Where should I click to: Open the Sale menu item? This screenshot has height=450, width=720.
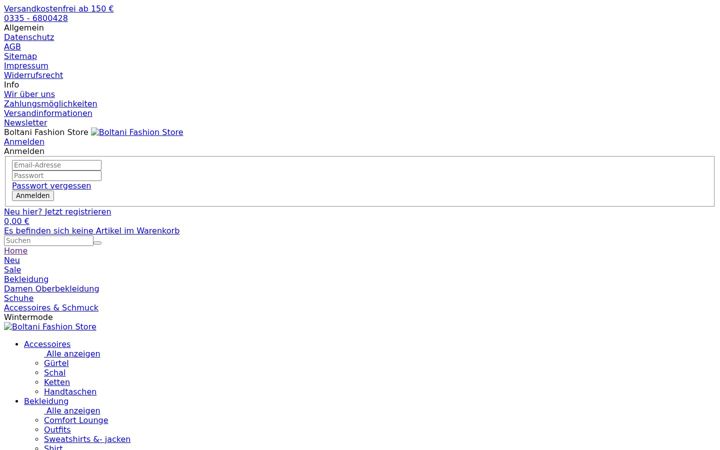tap(12, 270)
